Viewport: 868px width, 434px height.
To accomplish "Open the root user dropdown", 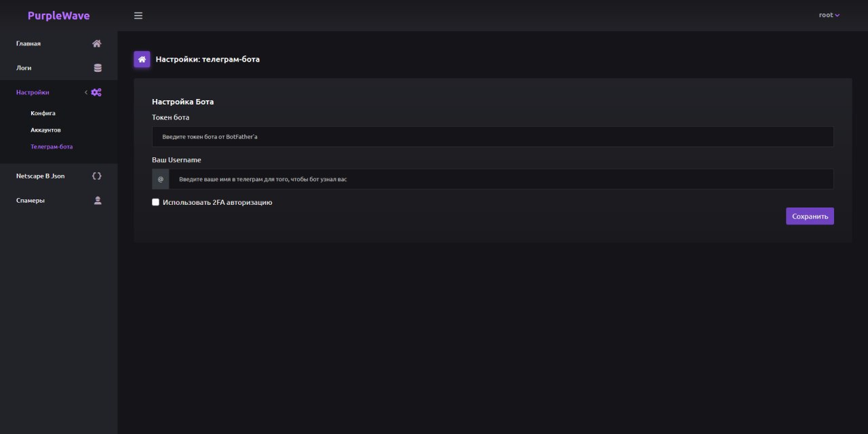I will coord(829,15).
